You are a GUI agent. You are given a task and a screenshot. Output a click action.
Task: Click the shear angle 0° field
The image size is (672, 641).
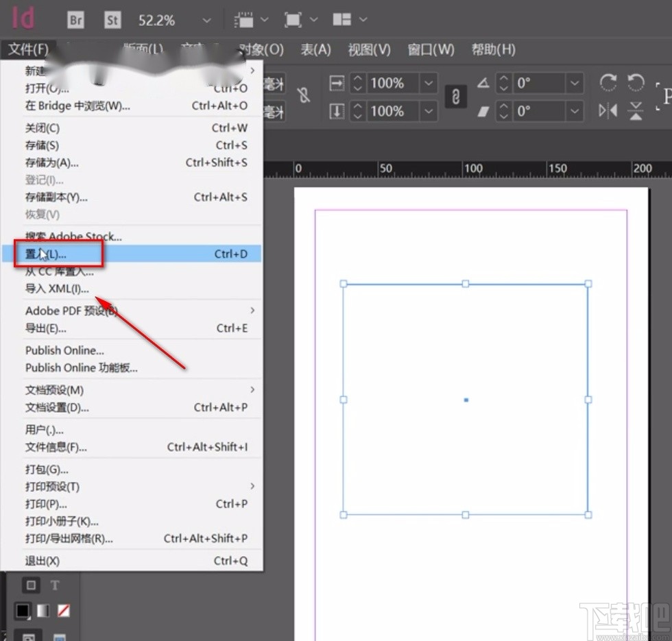(x=539, y=111)
